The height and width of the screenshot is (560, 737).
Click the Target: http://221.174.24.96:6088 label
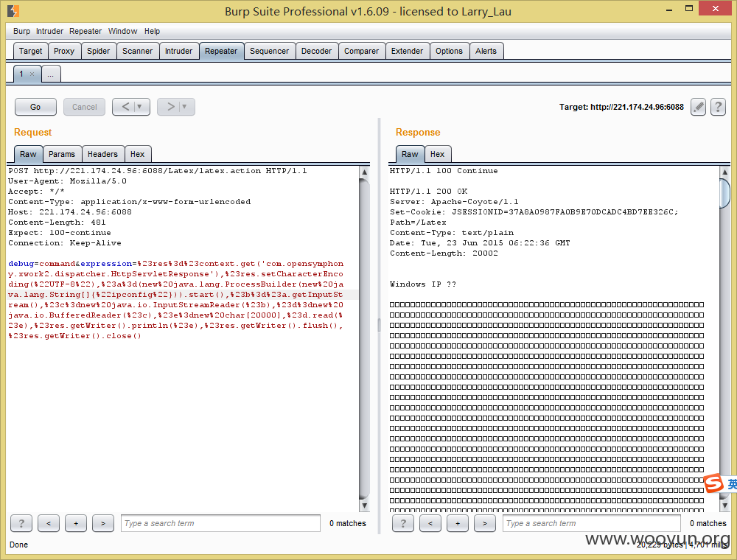pos(621,107)
